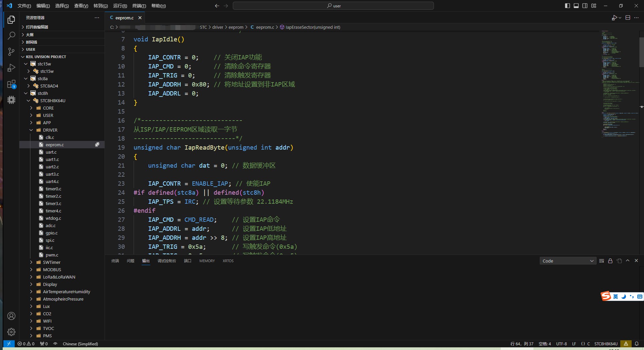Open the Search view in activity bar
644x350 pixels.
pos(11,35)
